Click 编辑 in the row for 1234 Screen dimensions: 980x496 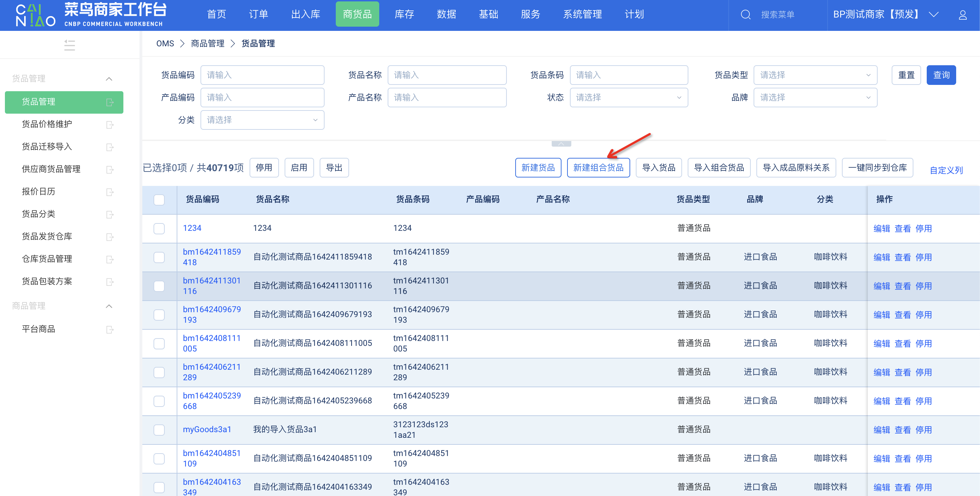pos(882,228)
